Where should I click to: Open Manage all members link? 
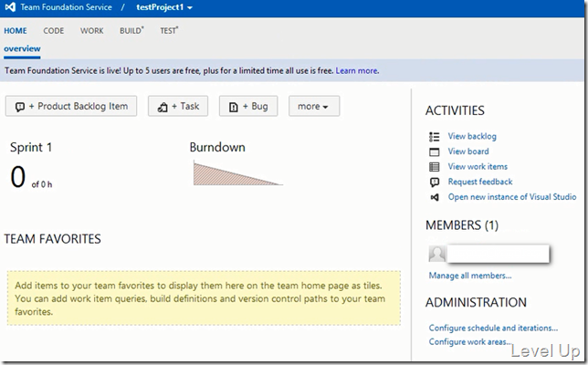(470, 276)
